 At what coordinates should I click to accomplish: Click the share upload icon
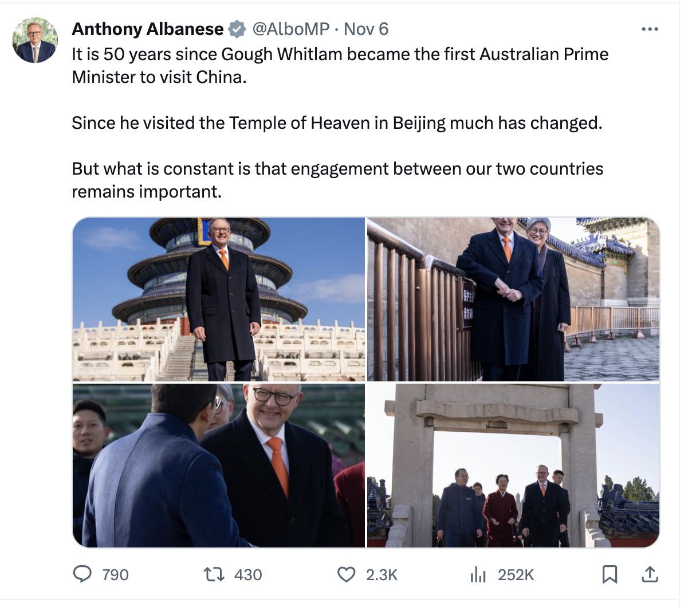[650, 574]
